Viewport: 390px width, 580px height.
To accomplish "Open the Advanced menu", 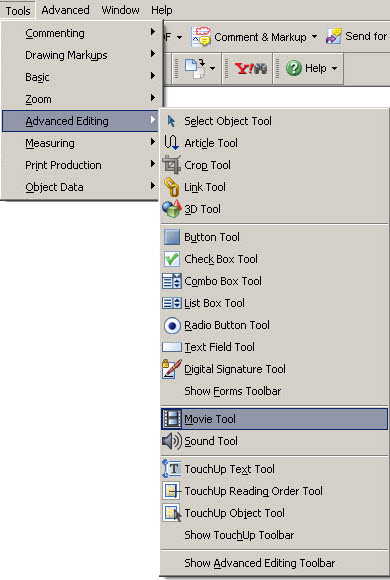I will (x=65, y=10).
